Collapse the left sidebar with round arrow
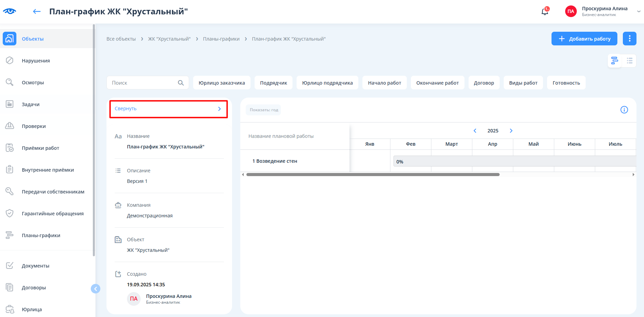 pos(96,289)
